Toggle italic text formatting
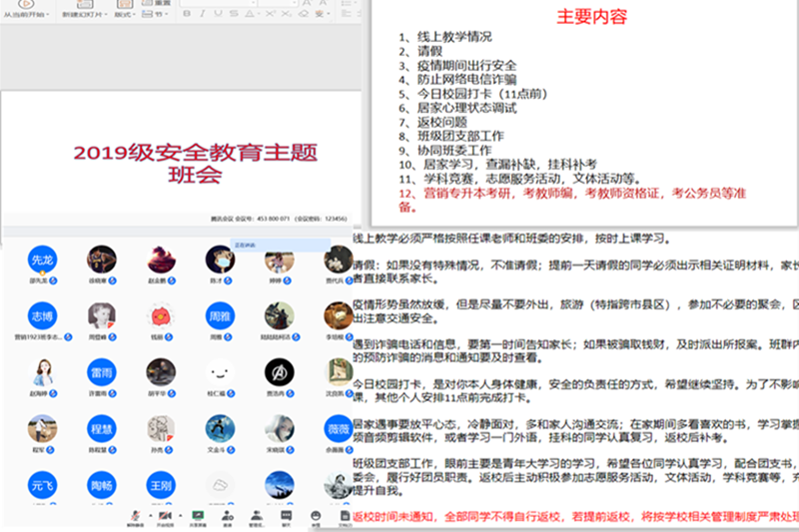 202,16
